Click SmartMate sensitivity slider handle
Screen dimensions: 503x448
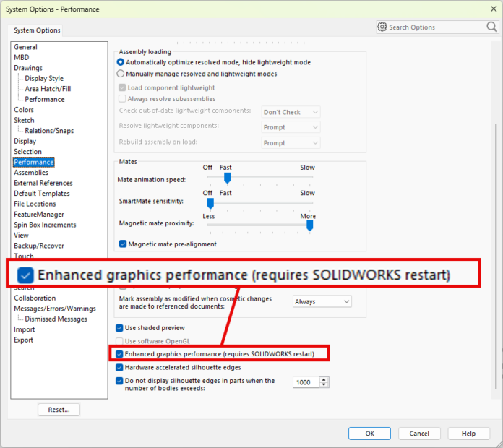pyautogui.click(x=210, y=203)
